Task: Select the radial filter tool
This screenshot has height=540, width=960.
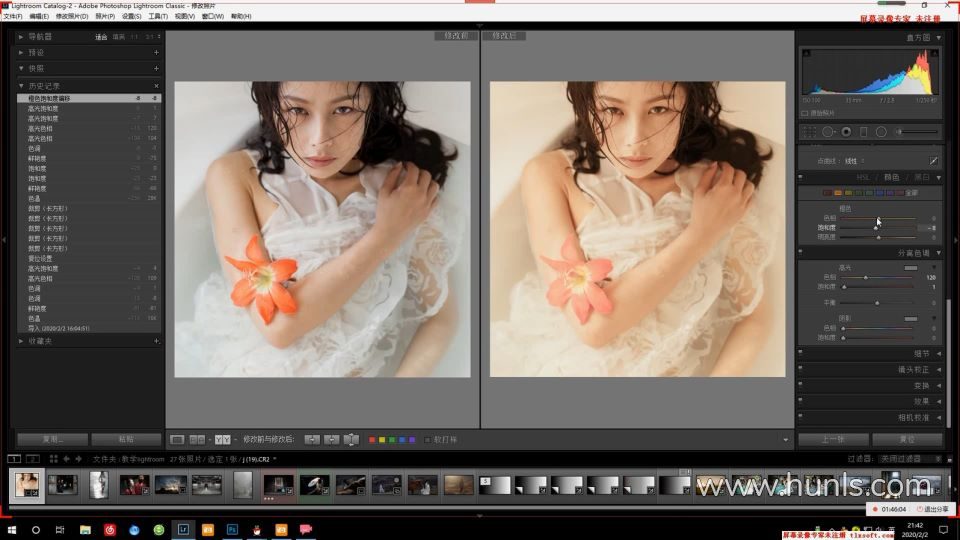Action: click(881, 132)
